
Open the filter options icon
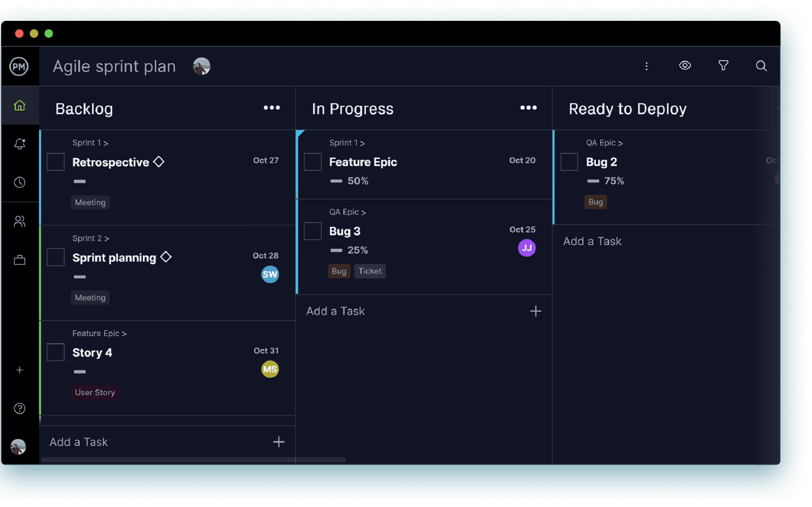(723, 66)
